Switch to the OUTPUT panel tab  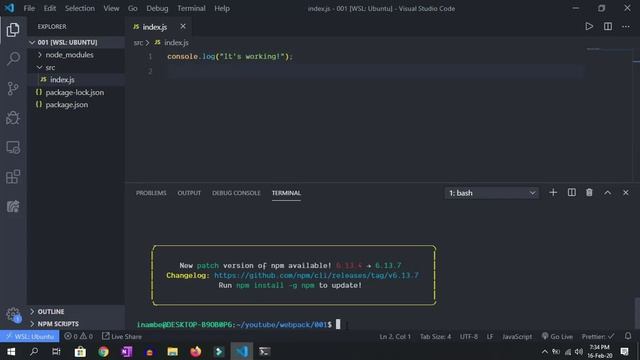coord(189,193)
